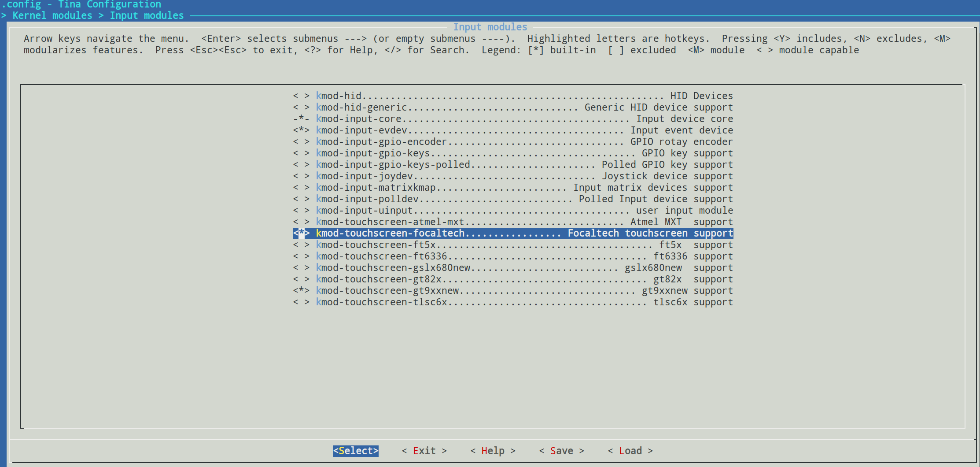Screen dimensions: 980x467
Task: Select kmod-input-core entry
Action: [513, 119]
